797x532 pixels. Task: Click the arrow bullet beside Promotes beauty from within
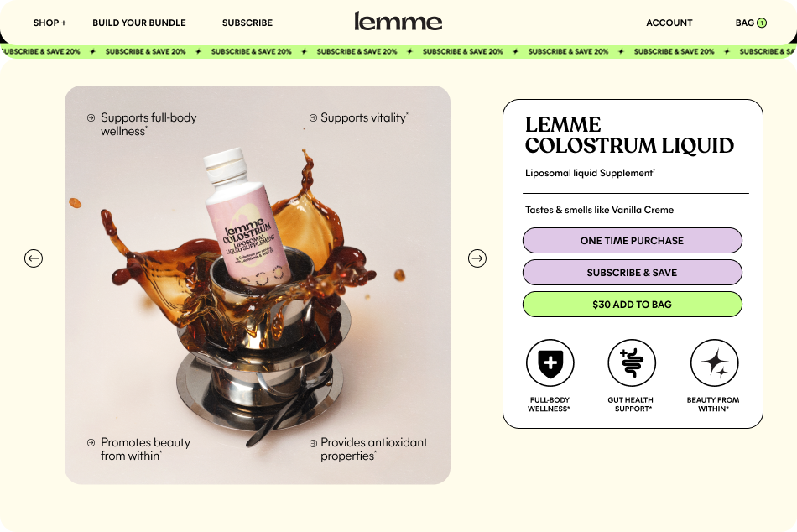[x=91, y=442]
